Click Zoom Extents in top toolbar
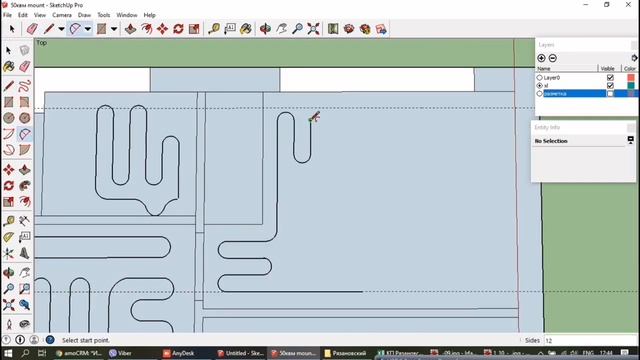Image resolution: width=640 pixels, height=360 pixels. tap(313, 29)
